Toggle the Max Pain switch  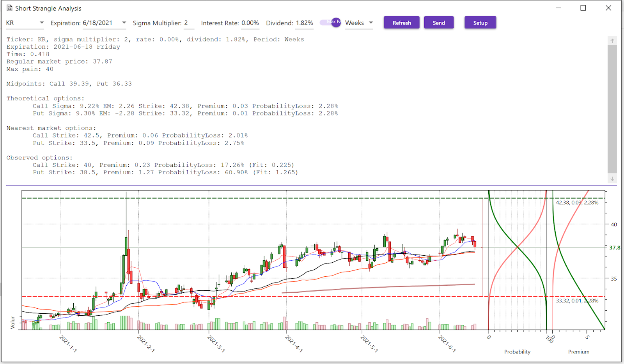[x=330, y=22]
